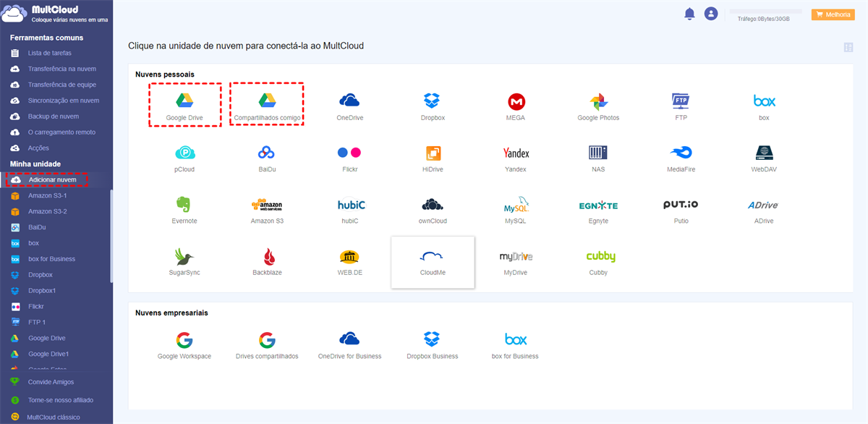Pick the personal box cloud icon

pos(764,101)
